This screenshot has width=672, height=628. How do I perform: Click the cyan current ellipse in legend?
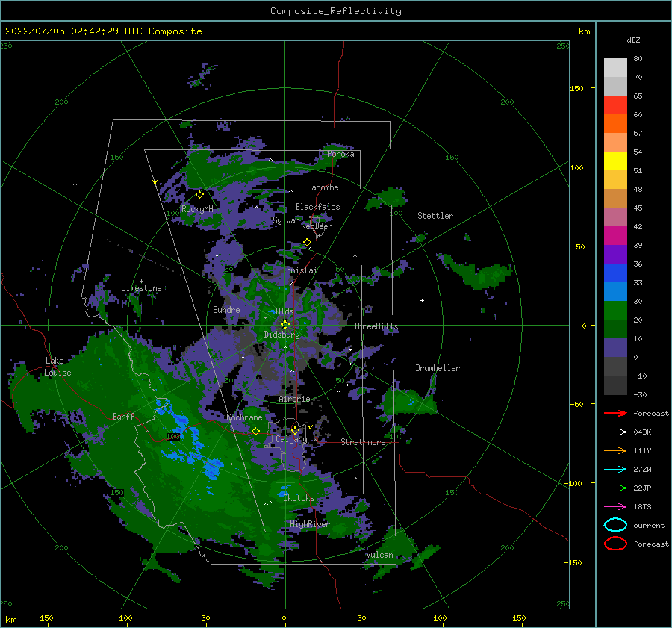coord(615,525)
